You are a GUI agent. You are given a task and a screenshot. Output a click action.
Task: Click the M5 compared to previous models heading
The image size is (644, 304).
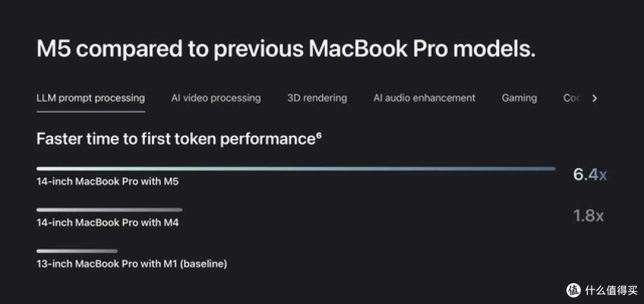click(x=286, y=49)
